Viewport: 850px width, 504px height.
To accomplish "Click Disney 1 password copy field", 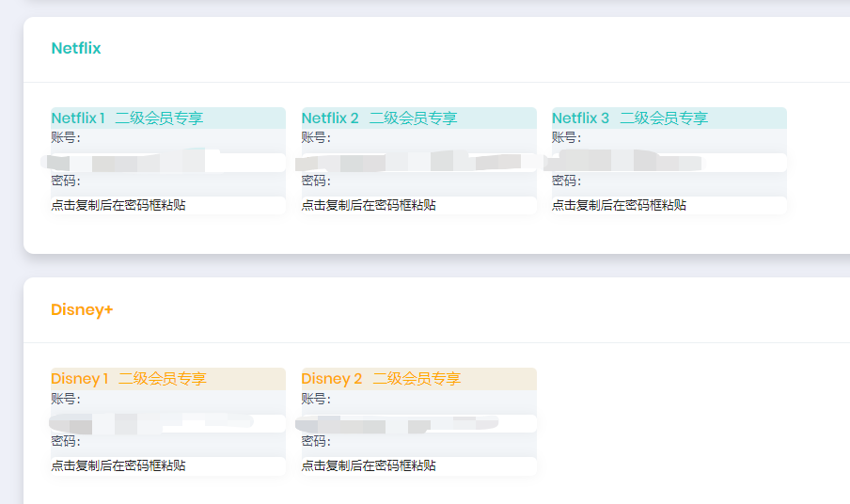I will pyautogui.click(x=168, y=466).
